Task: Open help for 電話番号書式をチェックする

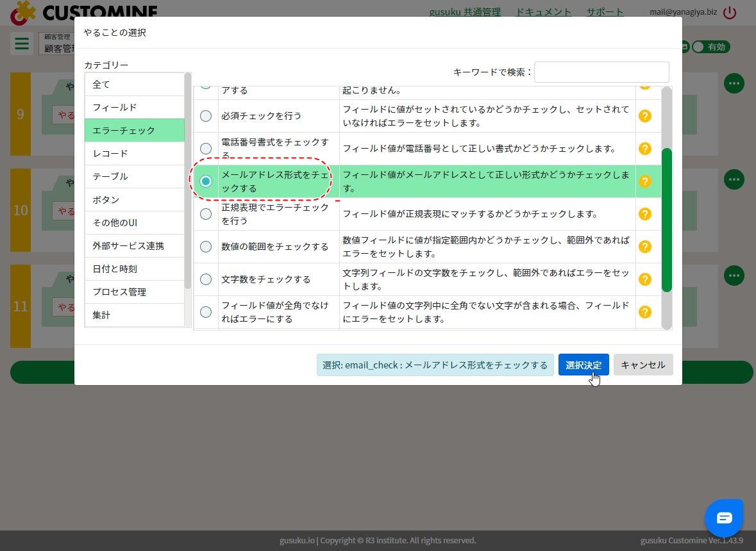Action: tap(644, 149)
